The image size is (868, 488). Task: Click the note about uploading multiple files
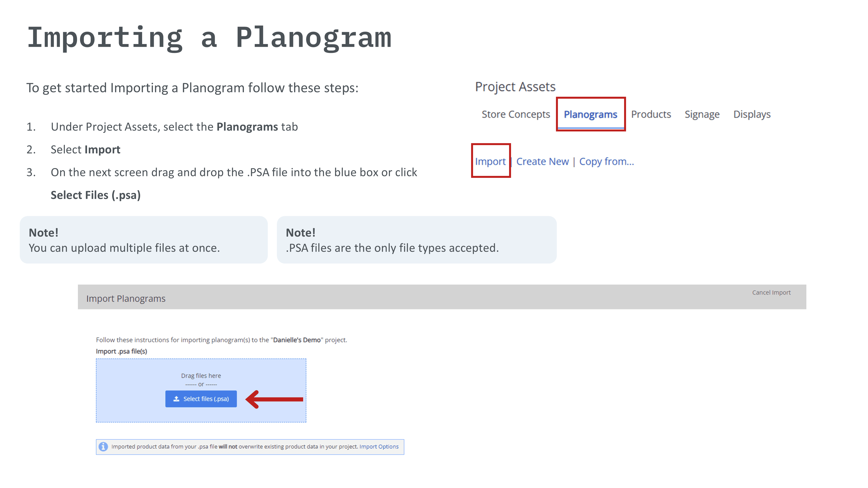(x=143, y=240)
